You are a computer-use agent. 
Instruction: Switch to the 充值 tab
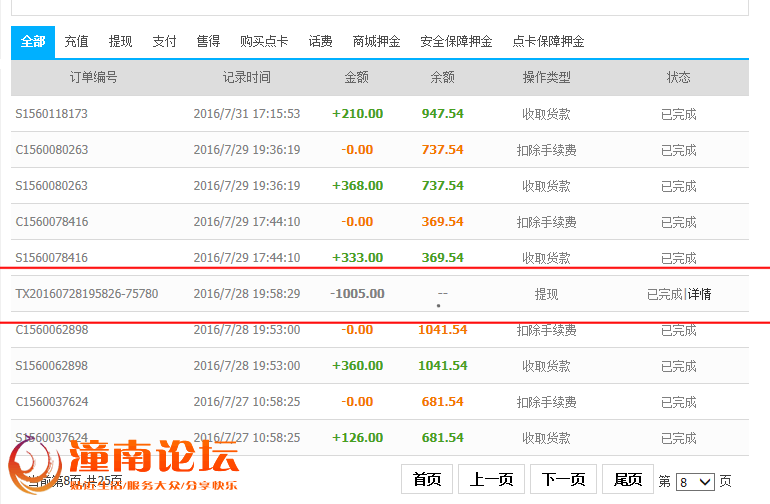pyautogui.click(x=77, y=42)
